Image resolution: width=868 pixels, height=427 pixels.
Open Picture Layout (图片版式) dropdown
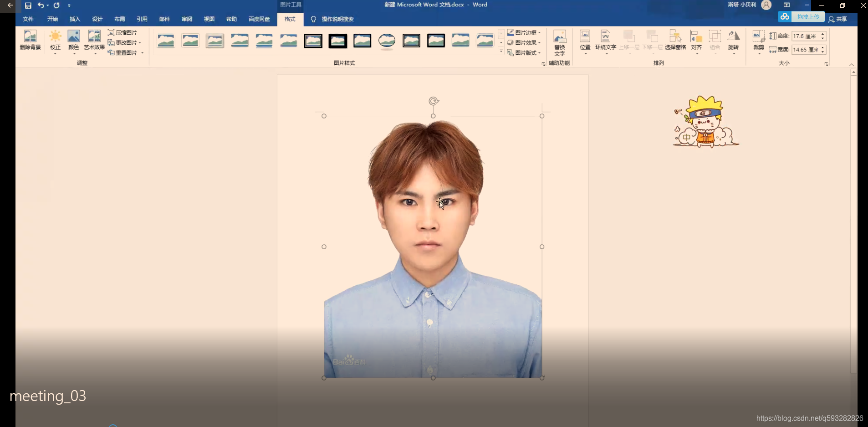524,52
